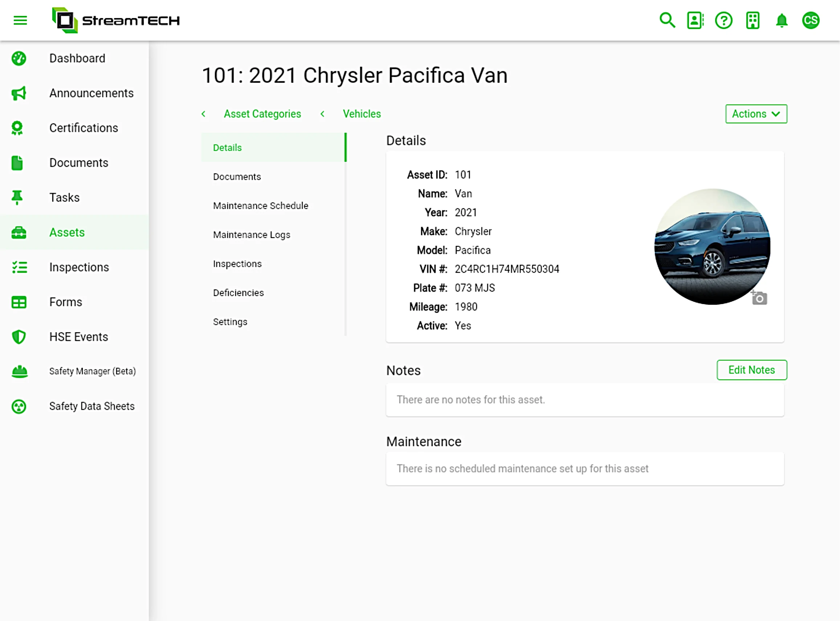Click the Dashboard sidebar icon

(19, 58)
